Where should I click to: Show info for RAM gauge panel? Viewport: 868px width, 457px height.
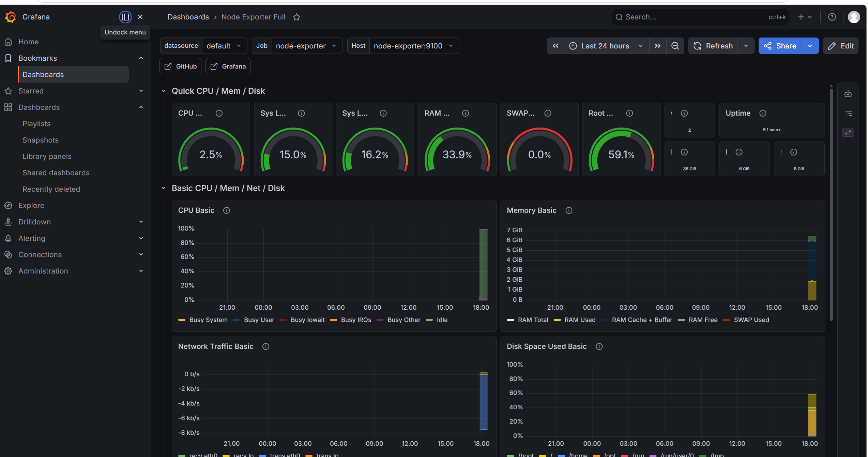click(466, 113)
